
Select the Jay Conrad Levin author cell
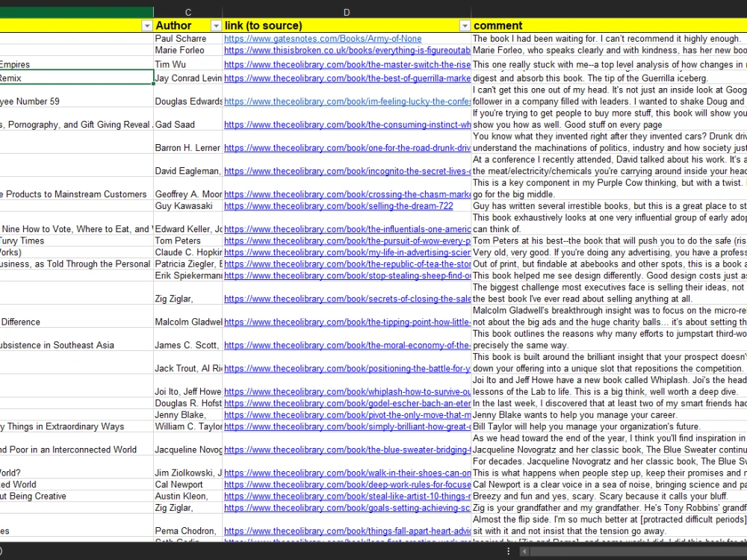tap(187, 78)
